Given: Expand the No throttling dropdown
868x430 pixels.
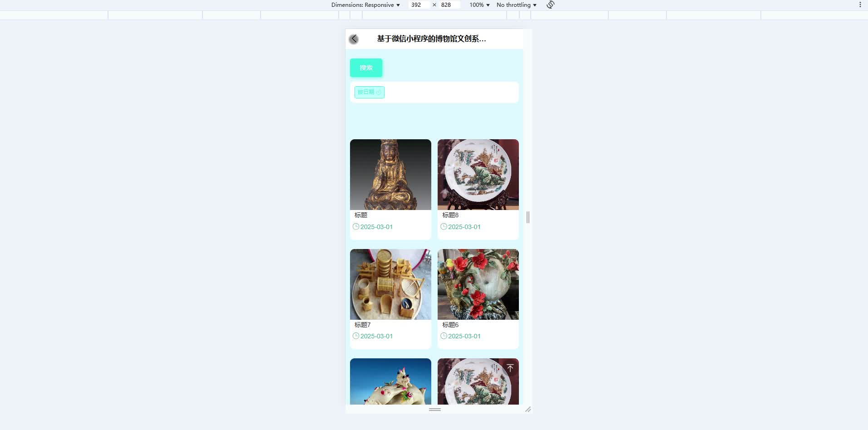Looking at the screenshot, I should pos(517,5).
